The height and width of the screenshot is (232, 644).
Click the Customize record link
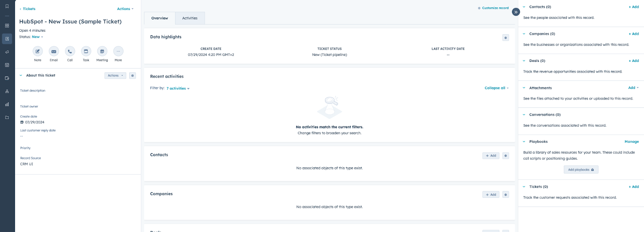click(x=493, y=8)
